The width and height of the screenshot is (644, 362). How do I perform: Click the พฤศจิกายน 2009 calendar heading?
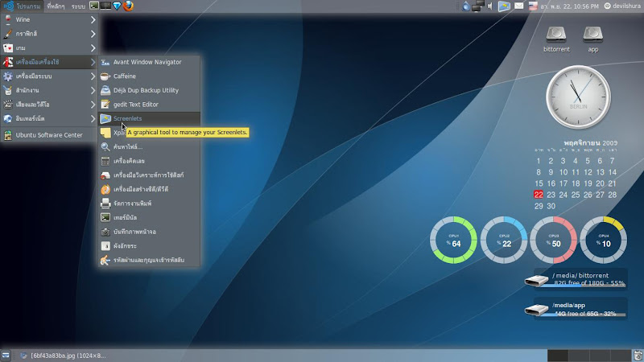[x=590, y=143]
